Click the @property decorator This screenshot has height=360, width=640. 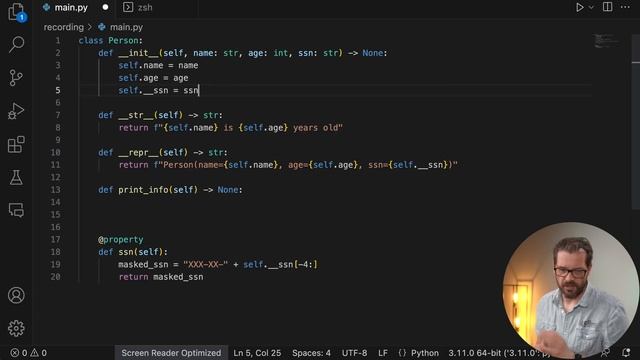pos(121,240)
